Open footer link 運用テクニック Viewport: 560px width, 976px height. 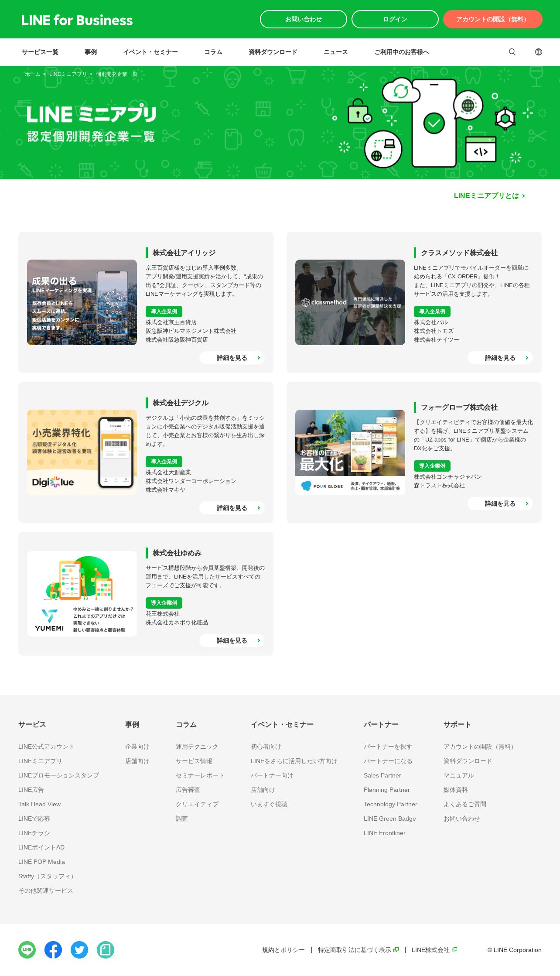click(x=197, y=747)
